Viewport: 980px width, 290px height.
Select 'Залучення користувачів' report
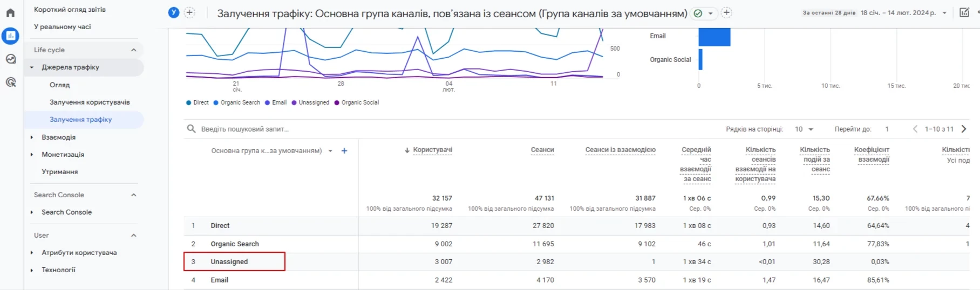(x=90, y=102)
